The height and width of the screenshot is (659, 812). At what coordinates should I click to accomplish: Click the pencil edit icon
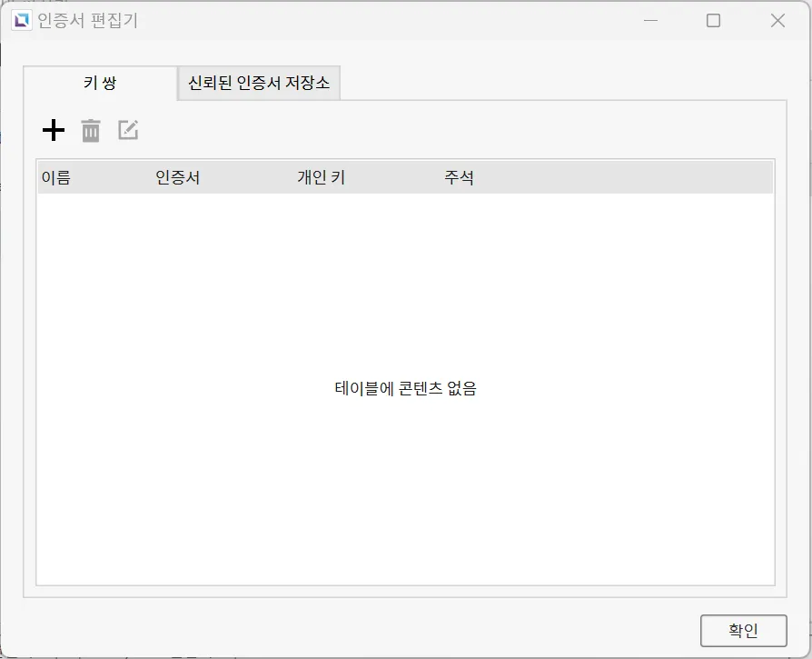tap(128, 131)
